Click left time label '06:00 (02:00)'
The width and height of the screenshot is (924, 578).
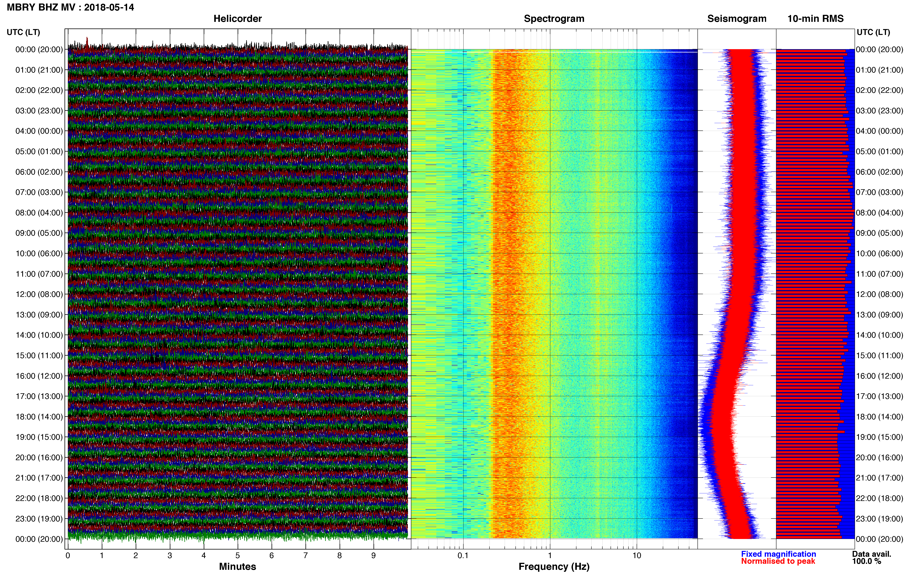[39, 172]
